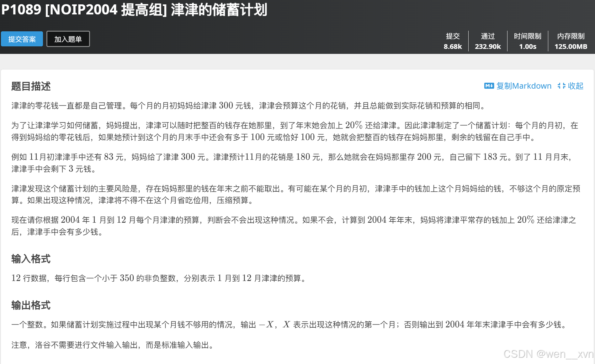Click the 通过 label in the stats bar

[x=487, y=36]
